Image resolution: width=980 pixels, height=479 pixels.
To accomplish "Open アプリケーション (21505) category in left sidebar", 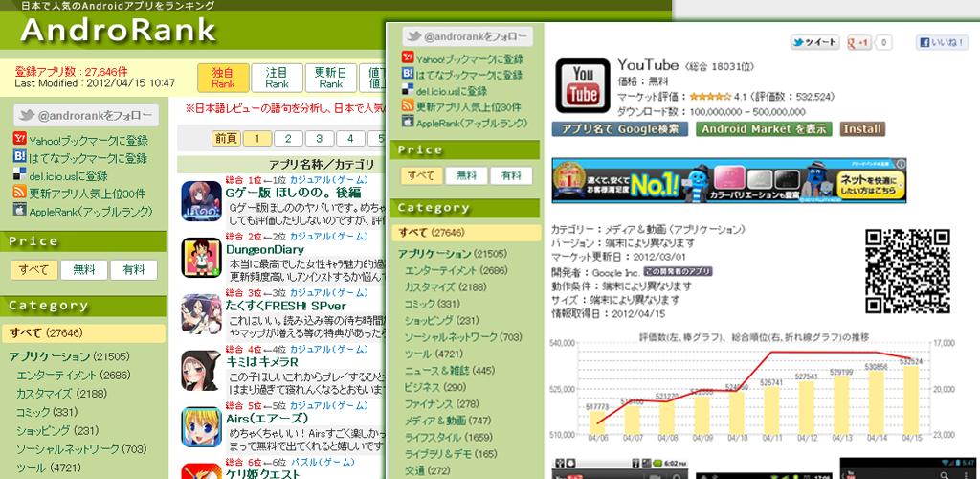I will pyautogui.click(x=69, y=357).
